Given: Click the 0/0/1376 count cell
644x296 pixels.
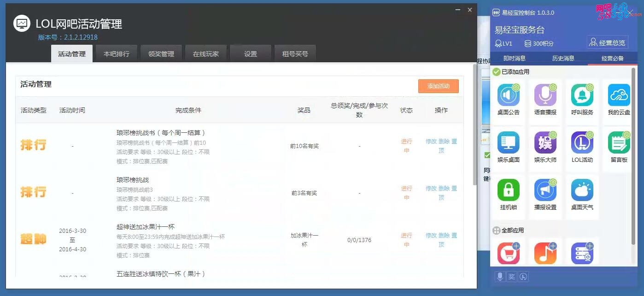Looking at the screenshot, I should pos(359,240).
